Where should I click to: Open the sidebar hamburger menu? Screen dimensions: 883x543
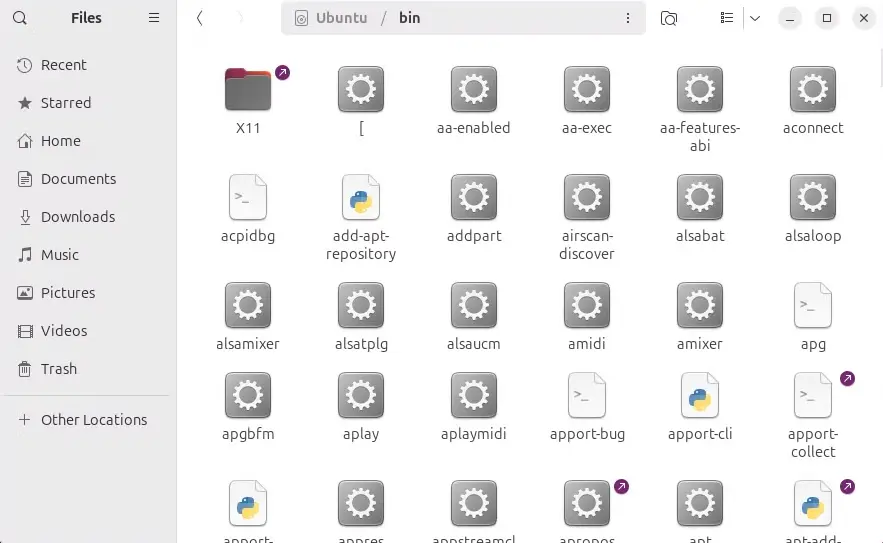[x=154, y=18]
